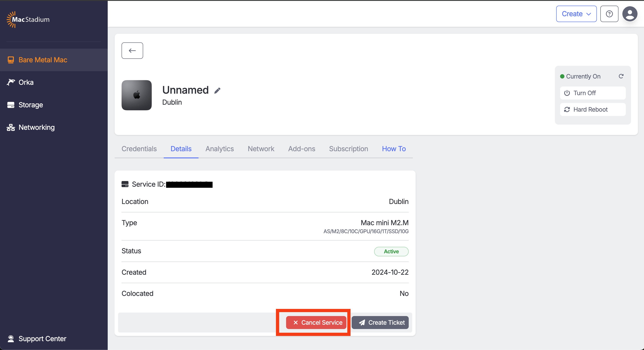
Task: Go back using the left arrow button
Action: pos(132,50)
